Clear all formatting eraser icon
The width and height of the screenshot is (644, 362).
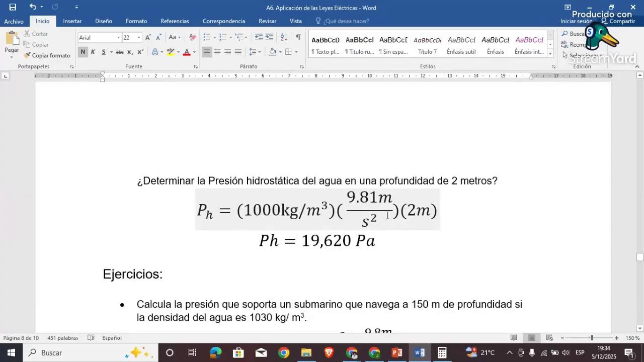pos(192,38)
